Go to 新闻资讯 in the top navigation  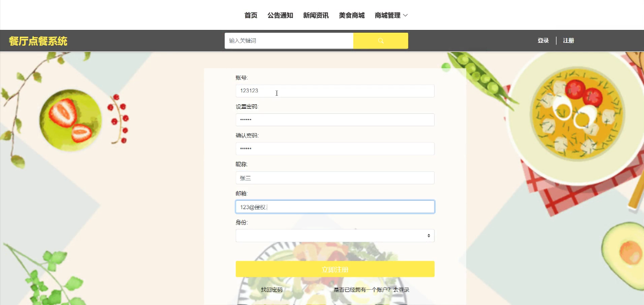pos(316,15)
